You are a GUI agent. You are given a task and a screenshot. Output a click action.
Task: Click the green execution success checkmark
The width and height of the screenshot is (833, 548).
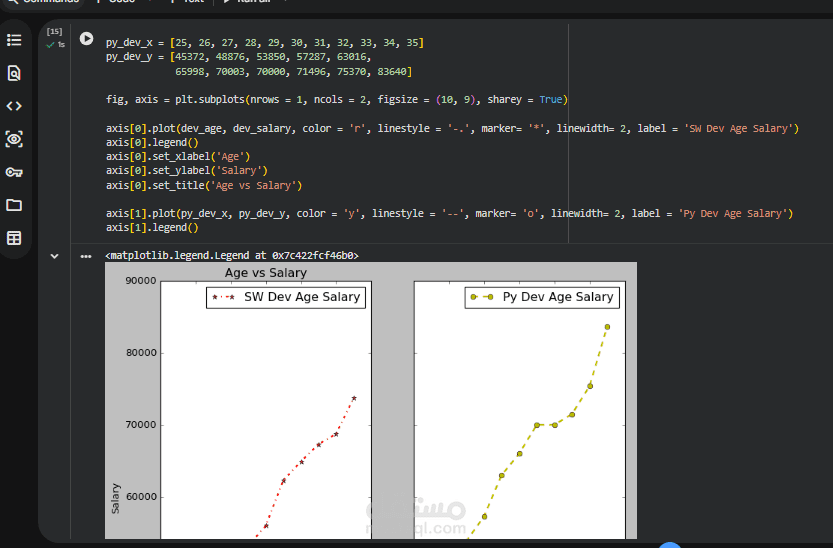pos(50,45)
